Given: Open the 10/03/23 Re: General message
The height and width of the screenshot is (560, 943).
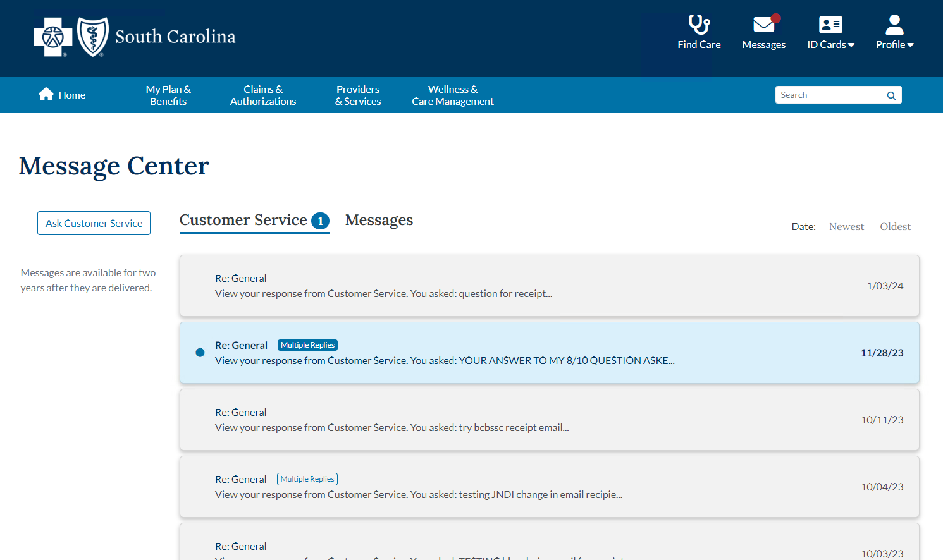Looking at the screenshot, I should point(549,542).
